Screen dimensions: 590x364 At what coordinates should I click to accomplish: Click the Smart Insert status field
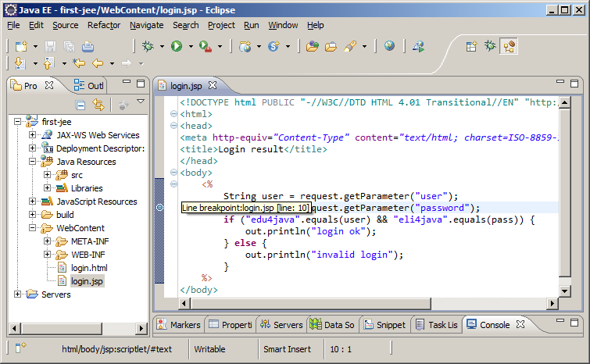tap(287, 349)
